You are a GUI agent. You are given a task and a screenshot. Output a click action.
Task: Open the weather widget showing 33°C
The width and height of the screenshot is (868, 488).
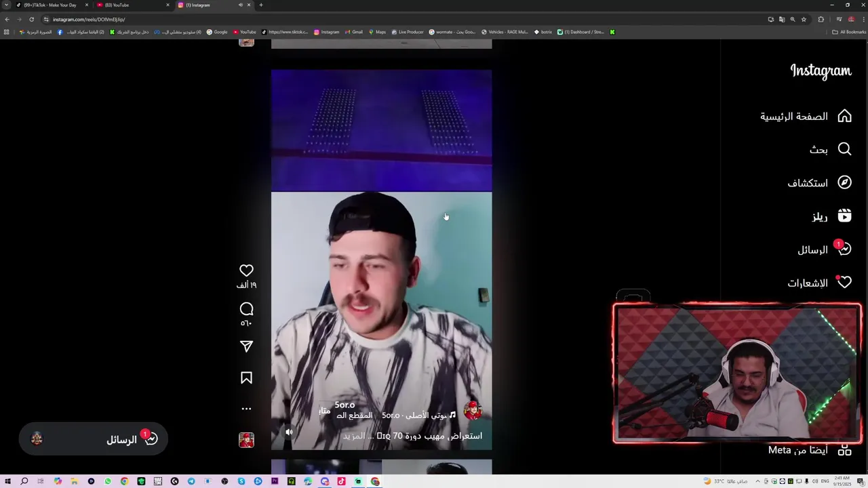pos(726,481)
